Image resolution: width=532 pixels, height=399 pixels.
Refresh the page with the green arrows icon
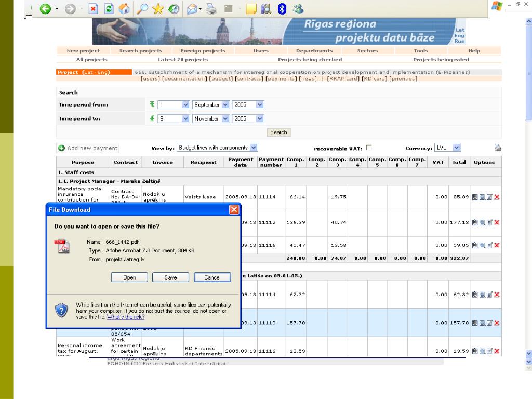point(109,9)
